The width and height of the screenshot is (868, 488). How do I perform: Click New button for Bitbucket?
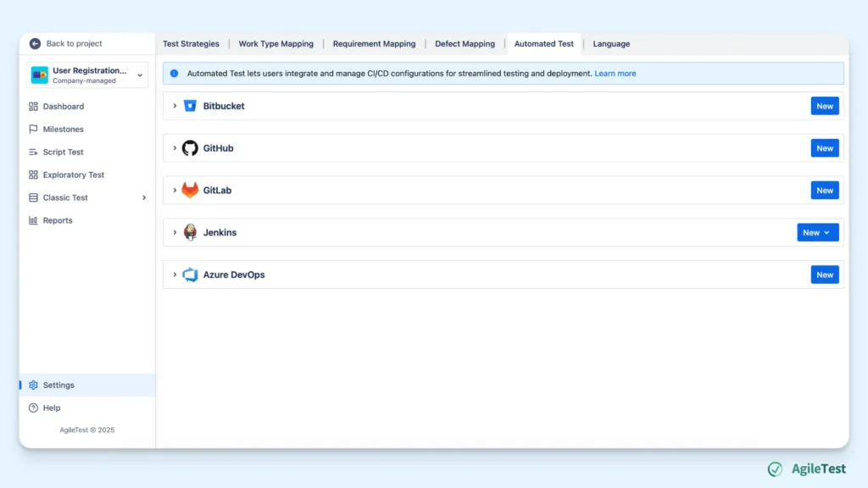[825, 106]
